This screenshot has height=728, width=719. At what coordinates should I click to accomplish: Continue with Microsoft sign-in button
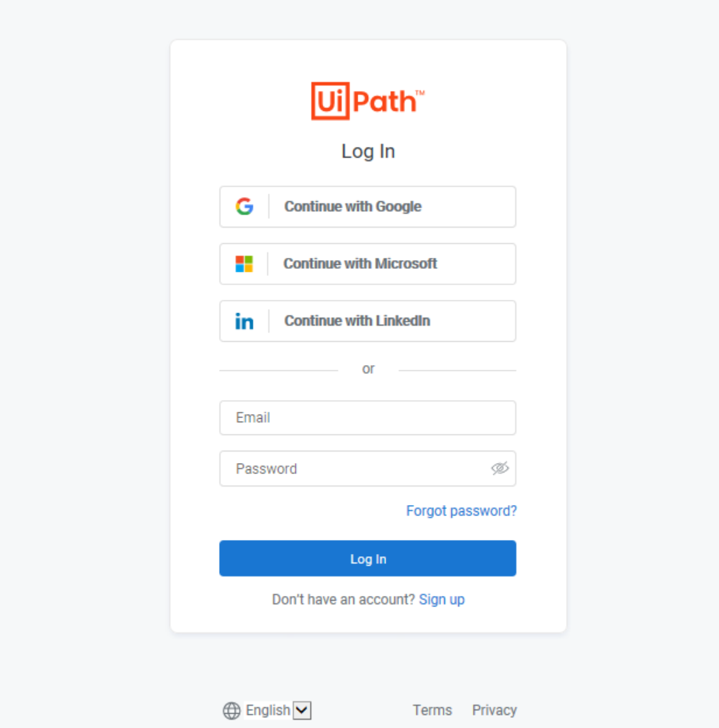[368, 263]
